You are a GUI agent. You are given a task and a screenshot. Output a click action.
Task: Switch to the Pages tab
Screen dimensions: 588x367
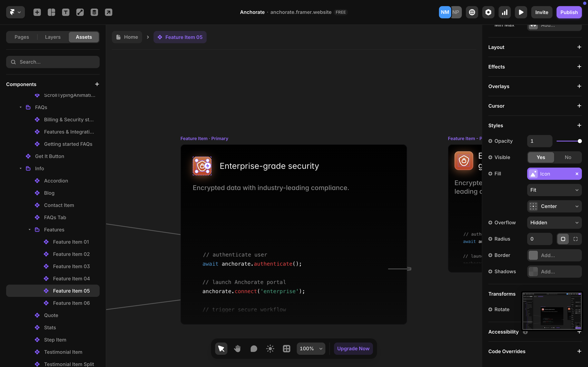(x=22, y=37)
